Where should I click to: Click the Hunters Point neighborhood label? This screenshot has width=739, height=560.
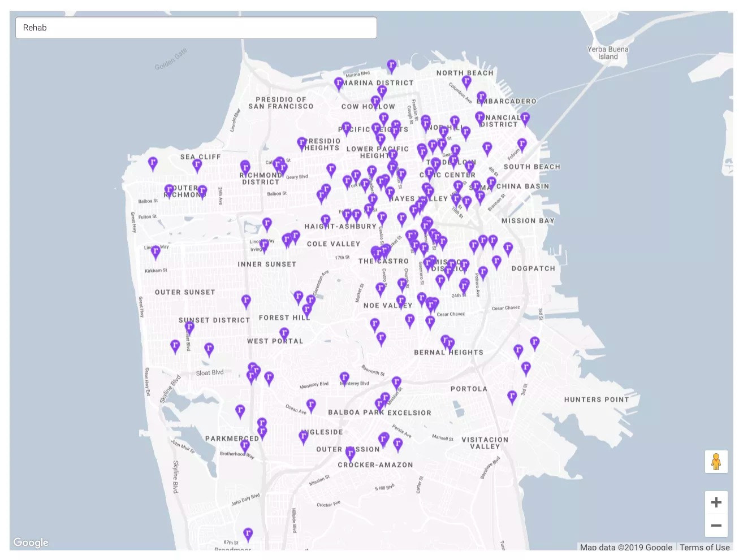pyautogui.click(x=597, y=400)
